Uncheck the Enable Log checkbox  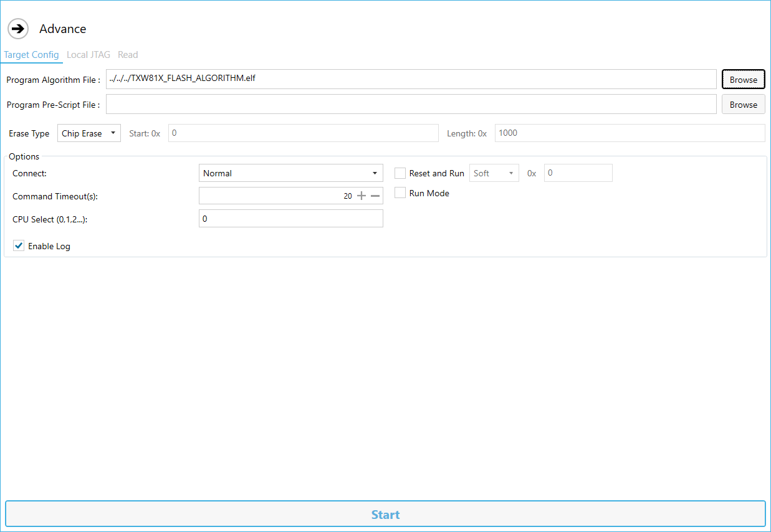[19, 246]
